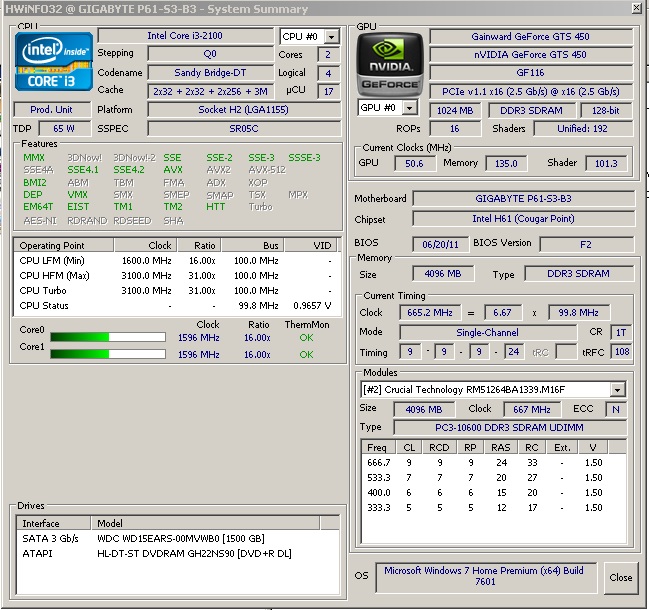Viewport: 649px width, 610px height.
Task: Click the Intel Core i3-2100 CPU name field
Action: click(x=186, y=36)
